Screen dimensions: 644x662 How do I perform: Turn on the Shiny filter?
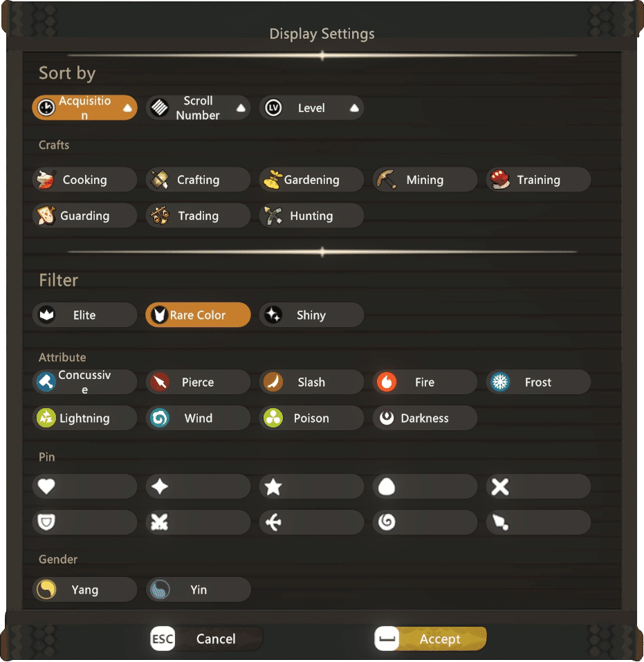[311, 315]
